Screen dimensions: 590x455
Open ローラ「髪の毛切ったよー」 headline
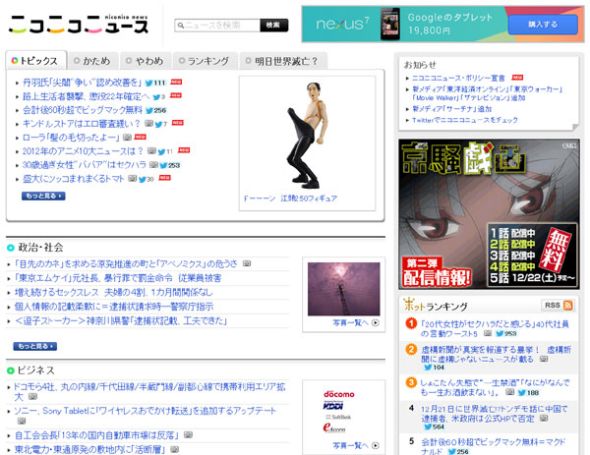[x=71, y=137]
